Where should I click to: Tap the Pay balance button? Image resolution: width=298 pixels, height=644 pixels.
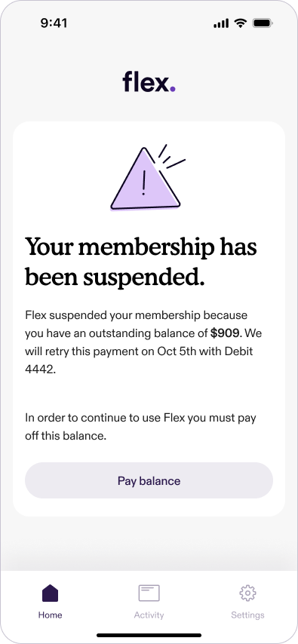coord(149,480)
